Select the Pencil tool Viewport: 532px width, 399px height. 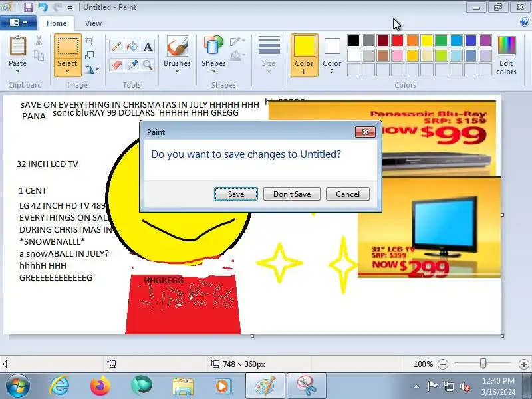(116, 46)
